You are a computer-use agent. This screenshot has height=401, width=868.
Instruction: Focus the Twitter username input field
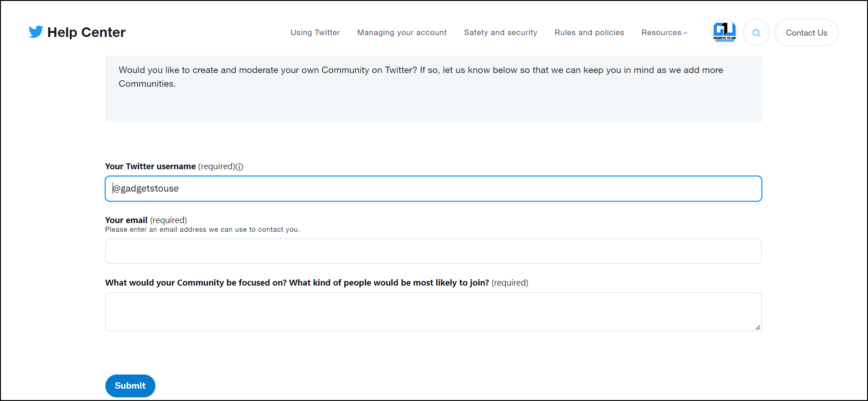tap(434, 188)
